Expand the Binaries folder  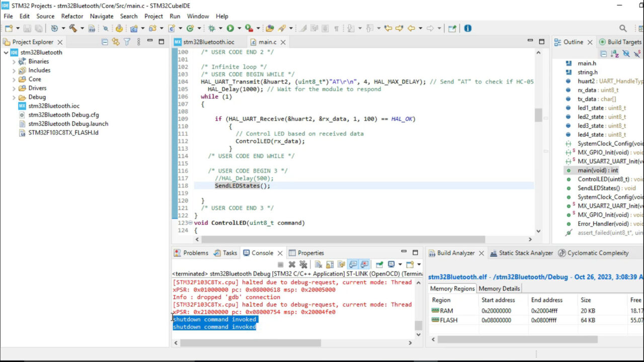(14, 61)
